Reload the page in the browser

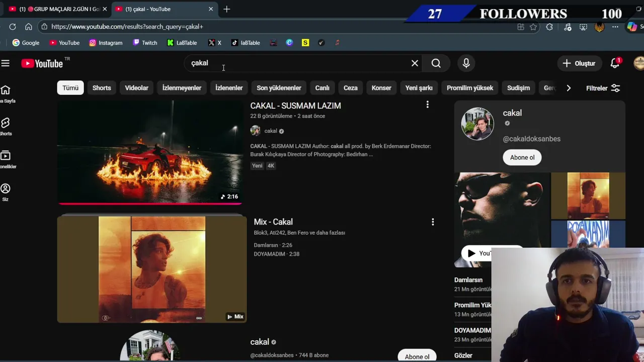pyautogui.click(x=13, y=27)
